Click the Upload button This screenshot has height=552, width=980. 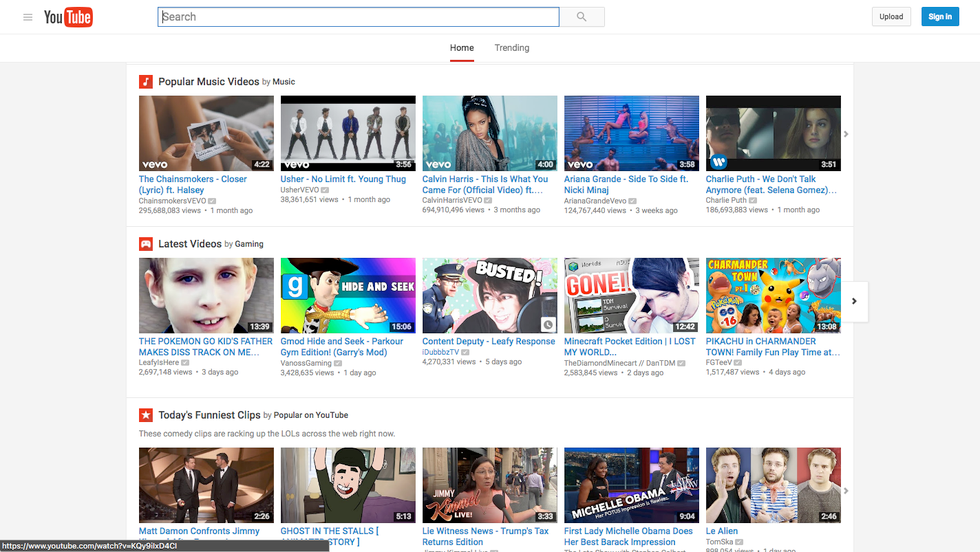(x=890, y=17)
